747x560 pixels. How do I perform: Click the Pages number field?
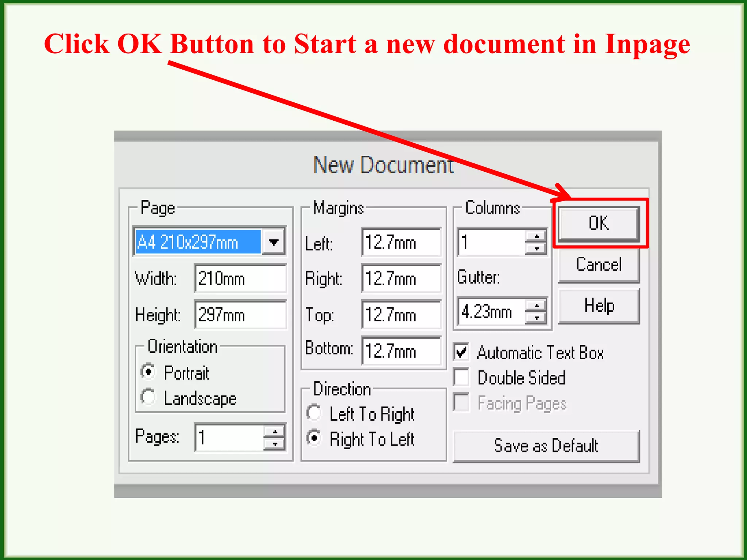pyautogui.click(x=229, y=437)
